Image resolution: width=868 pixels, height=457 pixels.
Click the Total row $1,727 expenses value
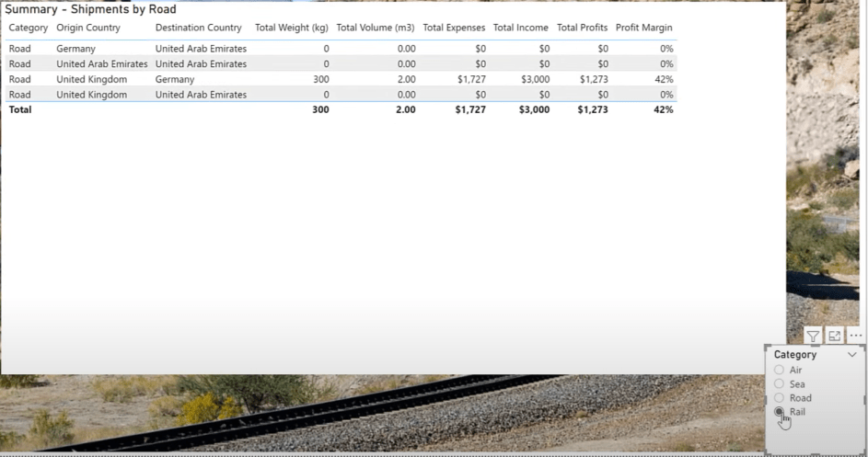(x=470, y=109)
